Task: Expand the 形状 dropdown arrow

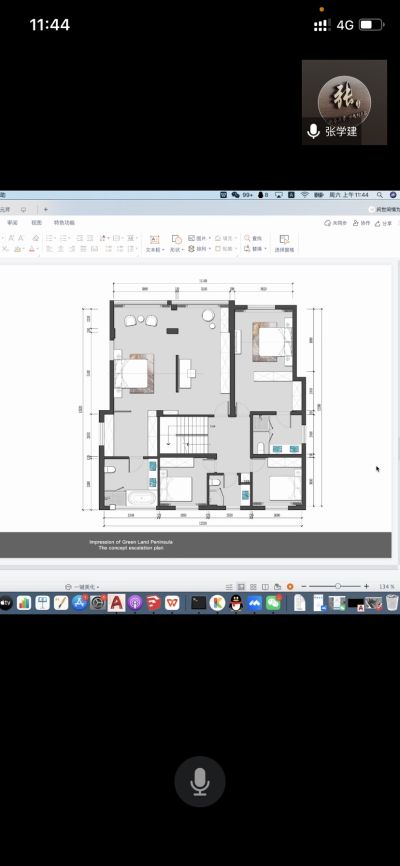Action: click(x=182, y=250)
